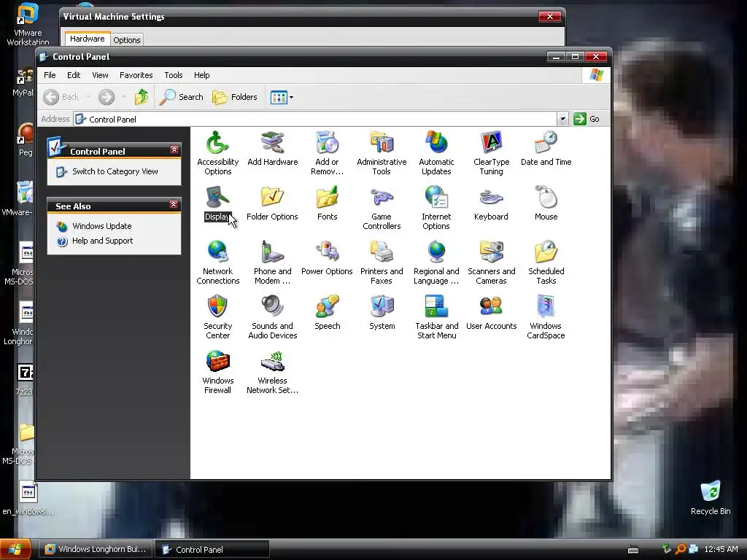This screenshot has width=747, height=560.
Task: Open Automatic Updates icon
Action: tap(436, 153)
